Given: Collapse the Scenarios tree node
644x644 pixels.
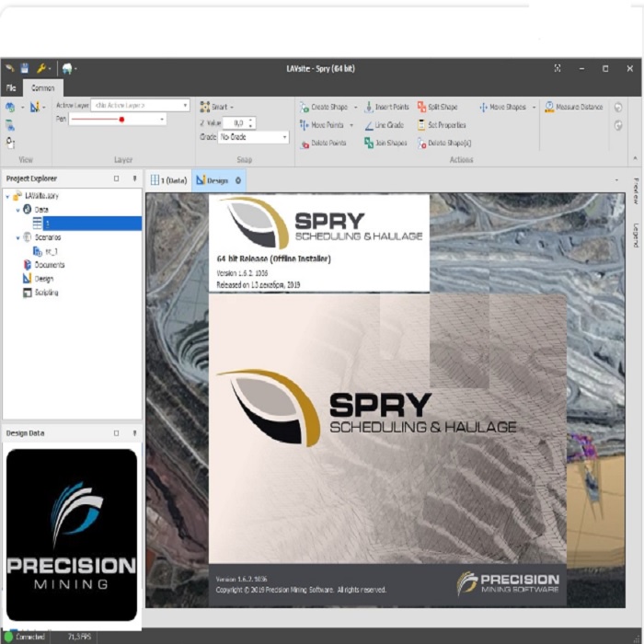Looking at the screenshot, I should [x=17, y=238].
